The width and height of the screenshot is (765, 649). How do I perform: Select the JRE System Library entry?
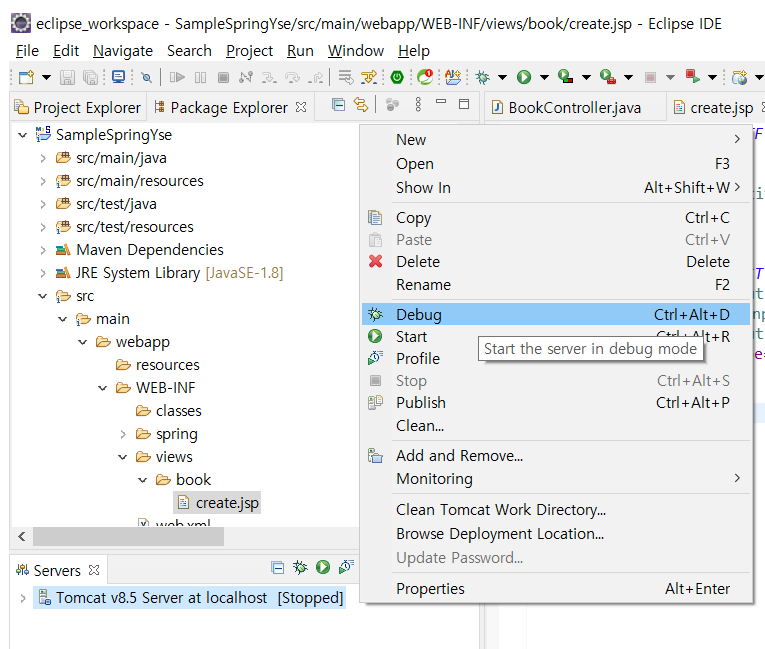click(169, 273)
